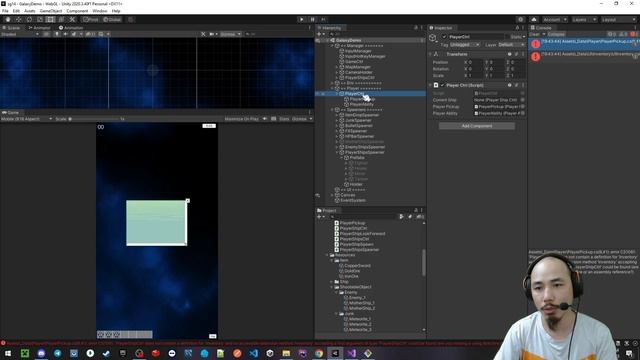Open the Window menu

coord(100,11)
